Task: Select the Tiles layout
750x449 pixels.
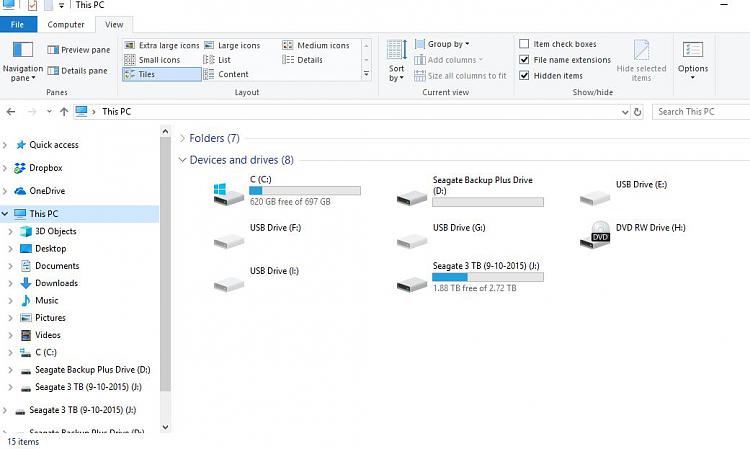Action: tap(162, 74)
